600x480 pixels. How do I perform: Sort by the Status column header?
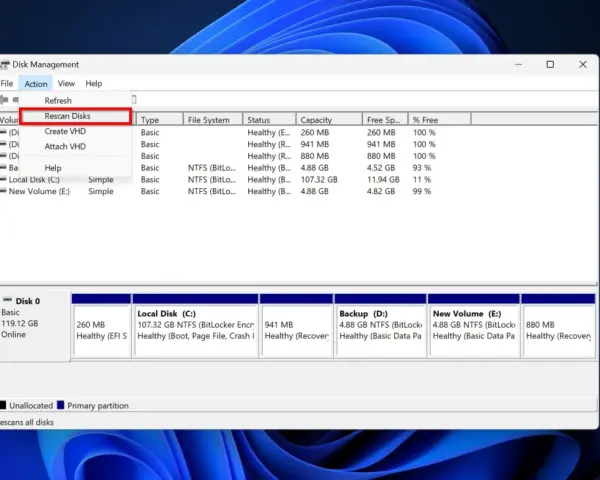pyautogui.click(x=269, y=120)
